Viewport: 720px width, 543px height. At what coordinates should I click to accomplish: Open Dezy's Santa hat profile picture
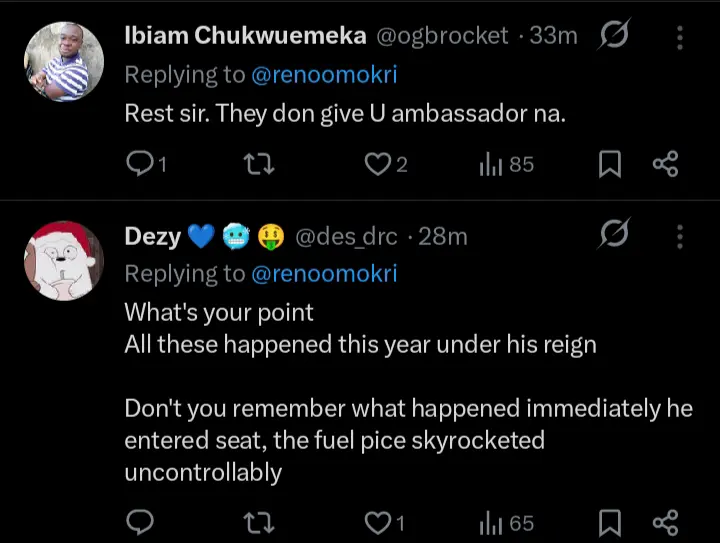pyautogui.click(x=63, y=261)
